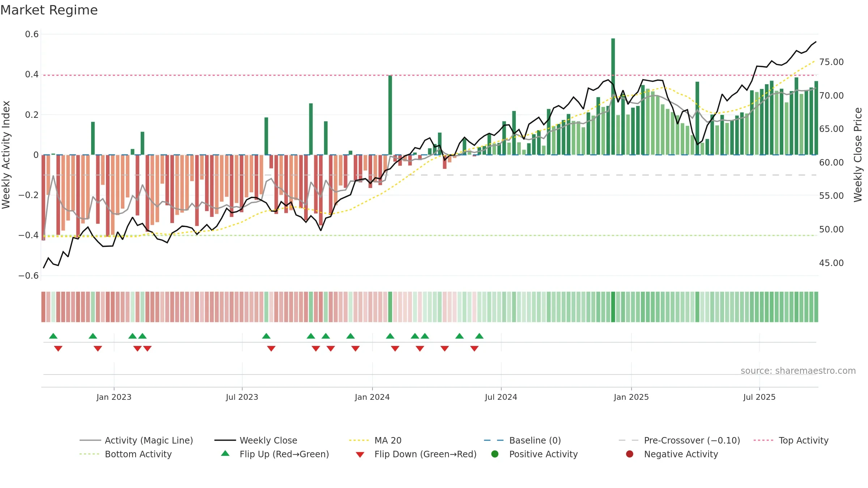Click the red Negative Activity legend dot
This screenshot has height=488, width=868.
tap(630, 454)
